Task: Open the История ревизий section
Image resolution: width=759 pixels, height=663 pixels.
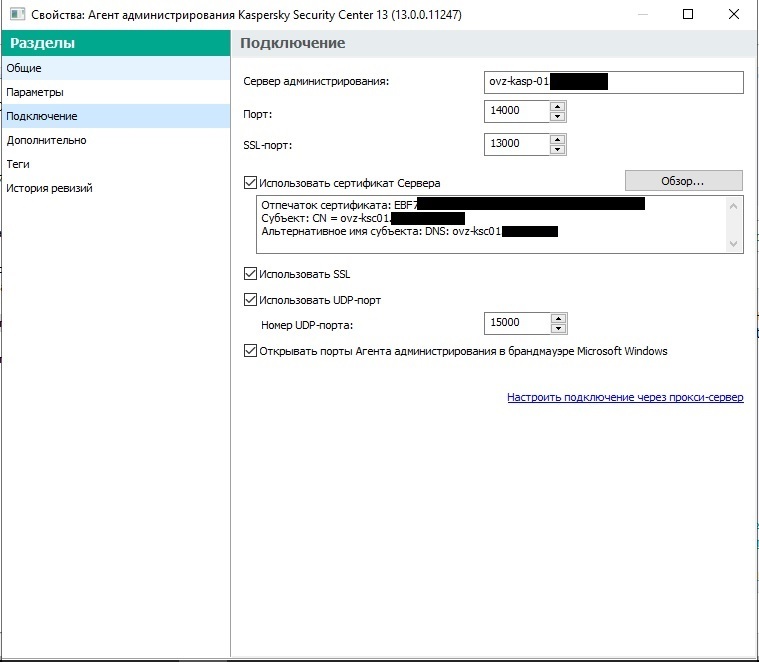Action: pos(115,188)
